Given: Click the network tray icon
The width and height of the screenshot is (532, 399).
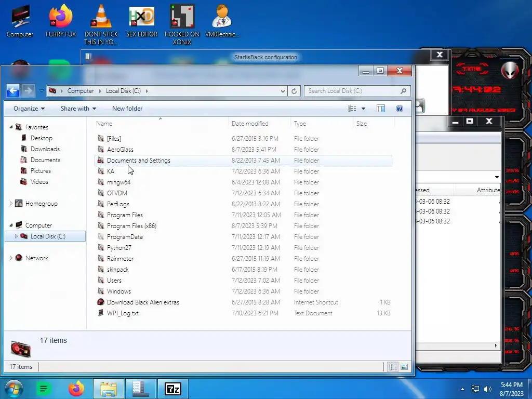Looking at the screenshot, I should click(475, 389).
